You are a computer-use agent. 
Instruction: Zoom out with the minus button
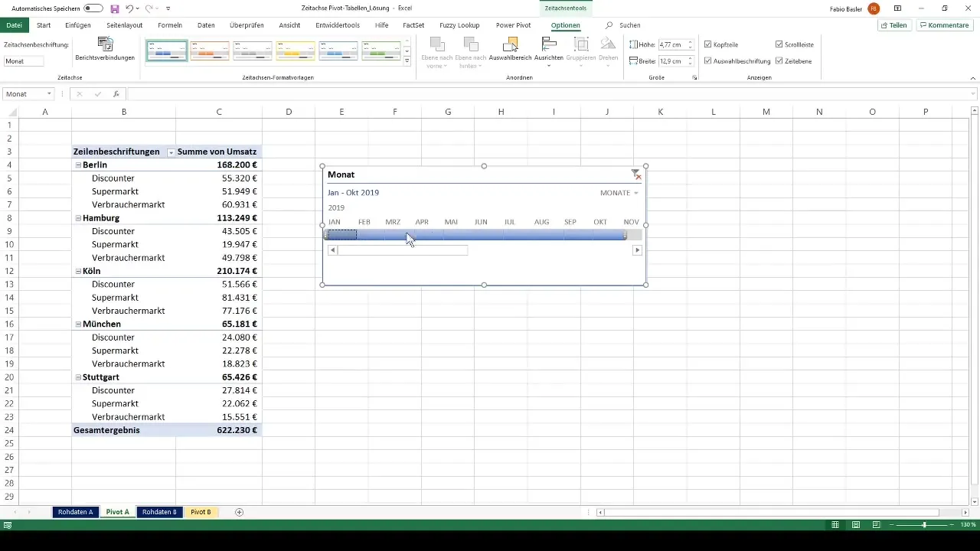point(892,525)
